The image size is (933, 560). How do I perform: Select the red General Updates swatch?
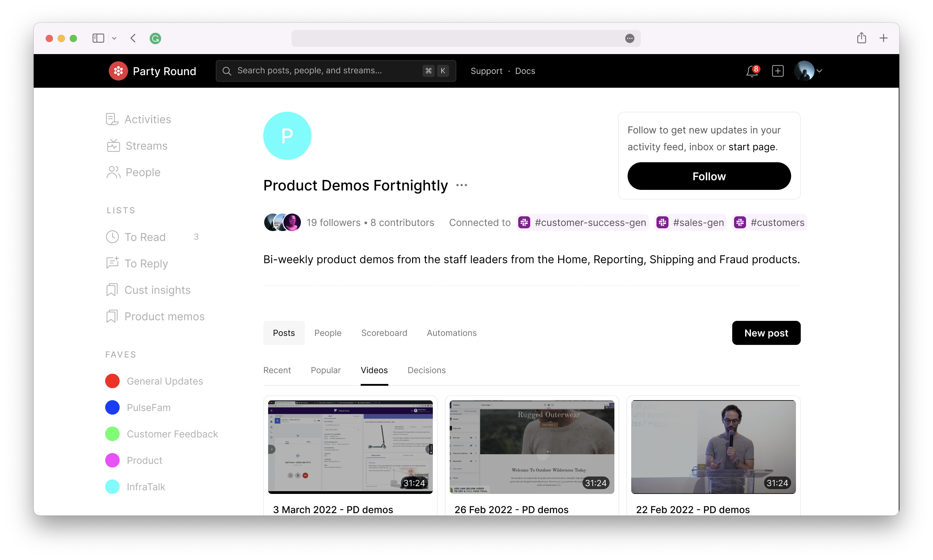[x=112, y=381]
